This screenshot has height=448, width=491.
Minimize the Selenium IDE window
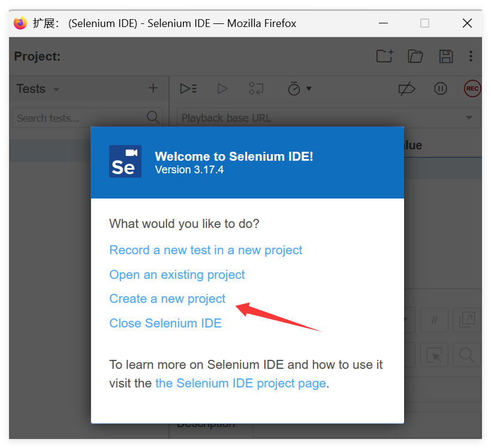pos(383,23)
